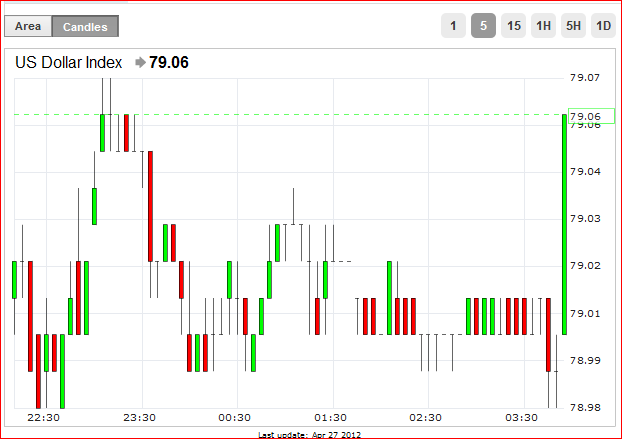Screen dimensions: 622x439
Task: Switch to the Area chart view
Action: pos(28,26)
